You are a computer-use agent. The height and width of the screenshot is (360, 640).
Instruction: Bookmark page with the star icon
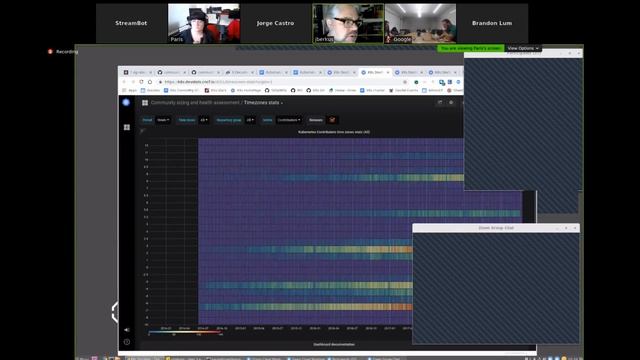tap(405, 82)
